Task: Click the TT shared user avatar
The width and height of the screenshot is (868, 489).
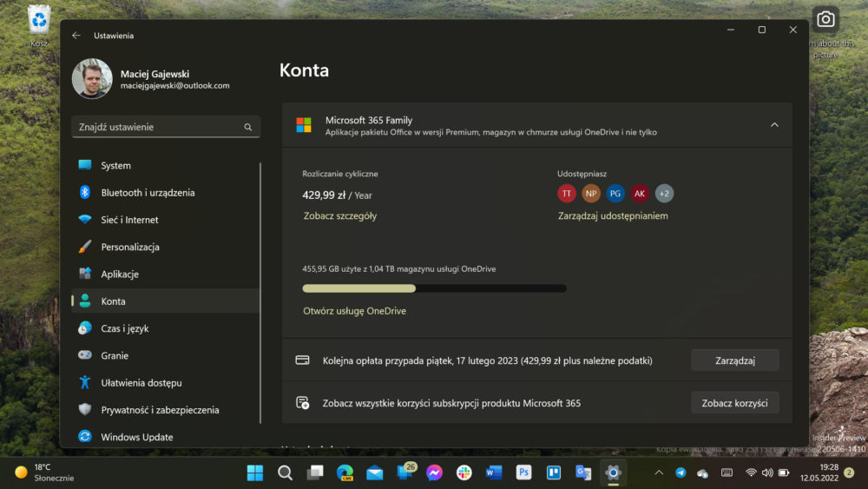Action: pos(566,194)
